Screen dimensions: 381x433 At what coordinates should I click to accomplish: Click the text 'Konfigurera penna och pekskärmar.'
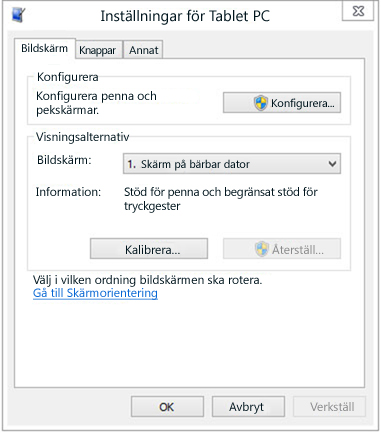point(96,103)
